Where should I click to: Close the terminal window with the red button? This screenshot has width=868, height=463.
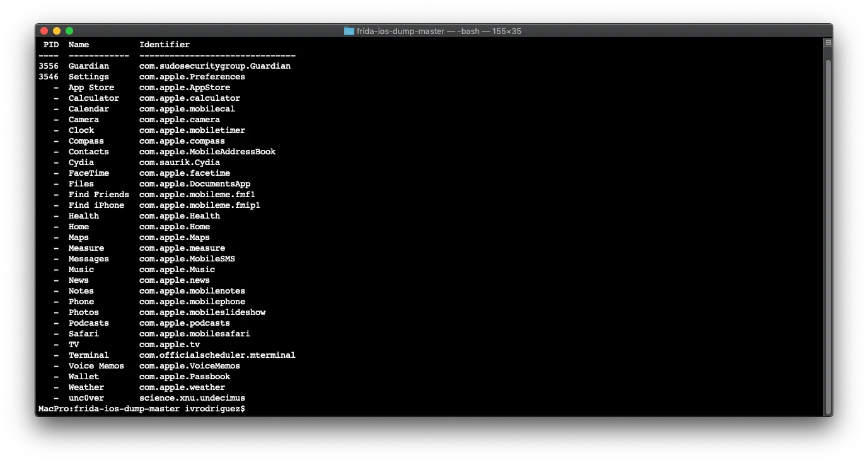tap(44, 31)
